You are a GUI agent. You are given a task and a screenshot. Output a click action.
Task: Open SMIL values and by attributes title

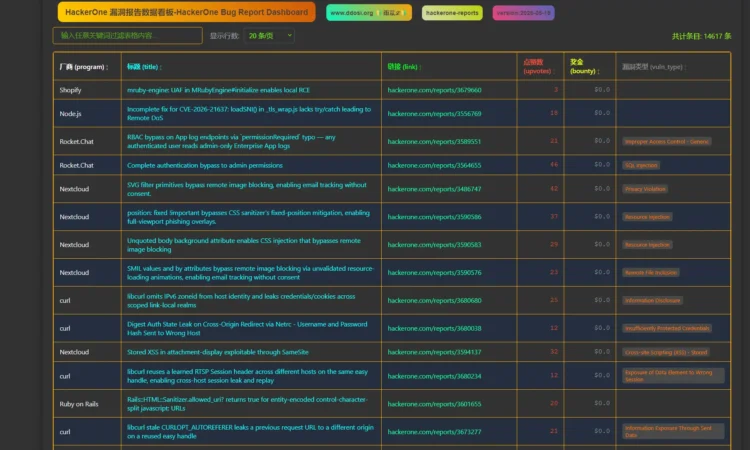click(x=250, y=273)
